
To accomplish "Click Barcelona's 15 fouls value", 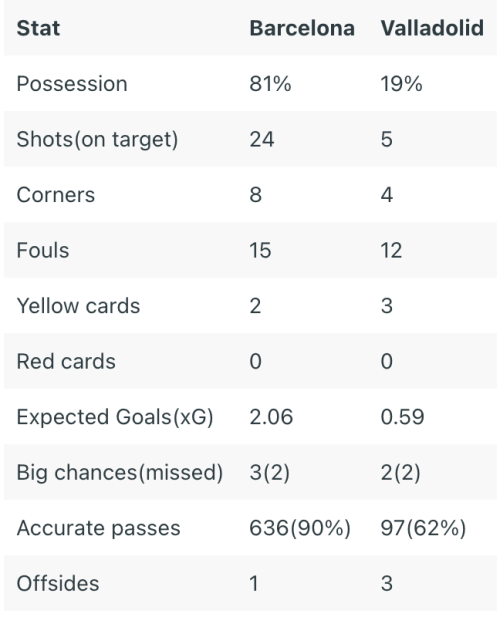I will click(x=260, y=250).
